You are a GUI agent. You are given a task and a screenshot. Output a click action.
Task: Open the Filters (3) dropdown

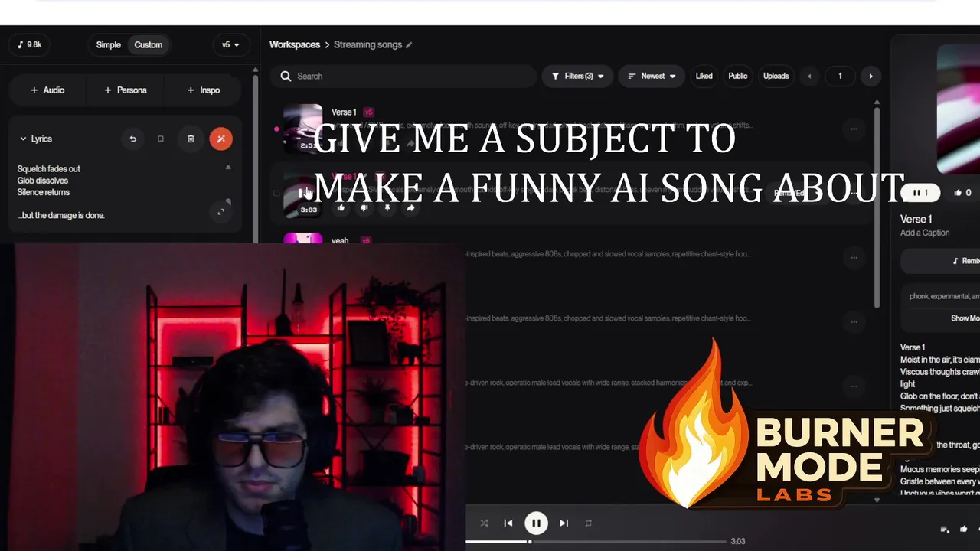(x=577, y=76)
